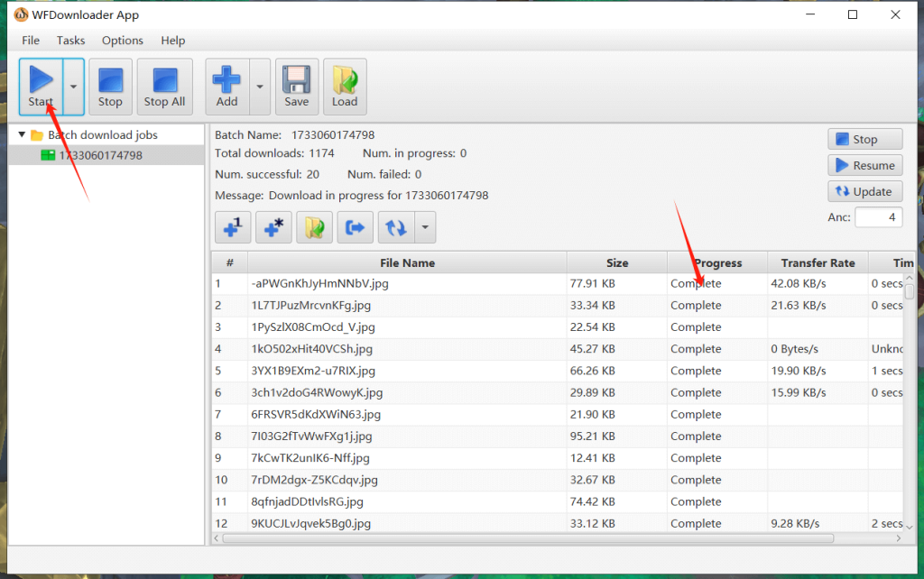Image resolution: width=924 pixels, height=579 pixels.
Task: Save the batch with the floppy disk icon
Action: [x=297, y=87]
